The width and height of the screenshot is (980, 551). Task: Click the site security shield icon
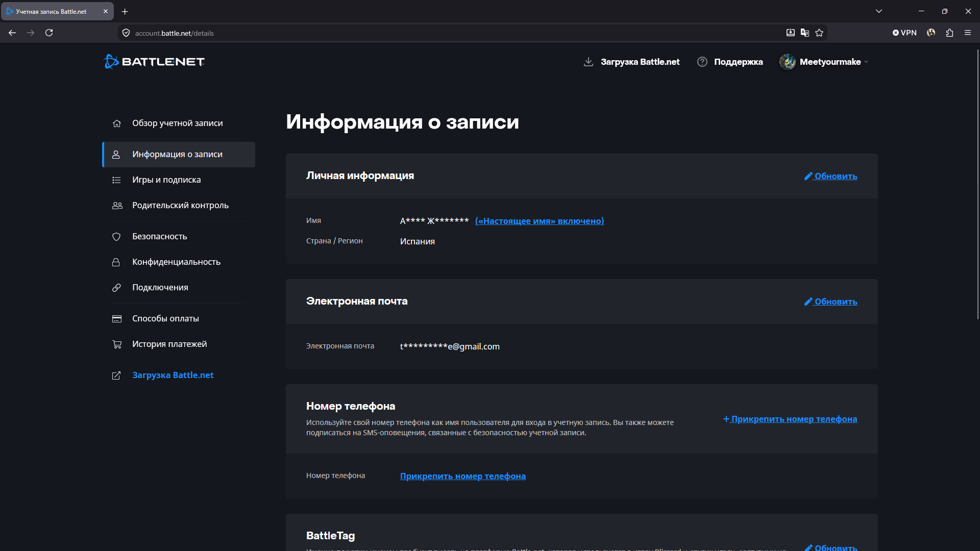pos(126,33)
